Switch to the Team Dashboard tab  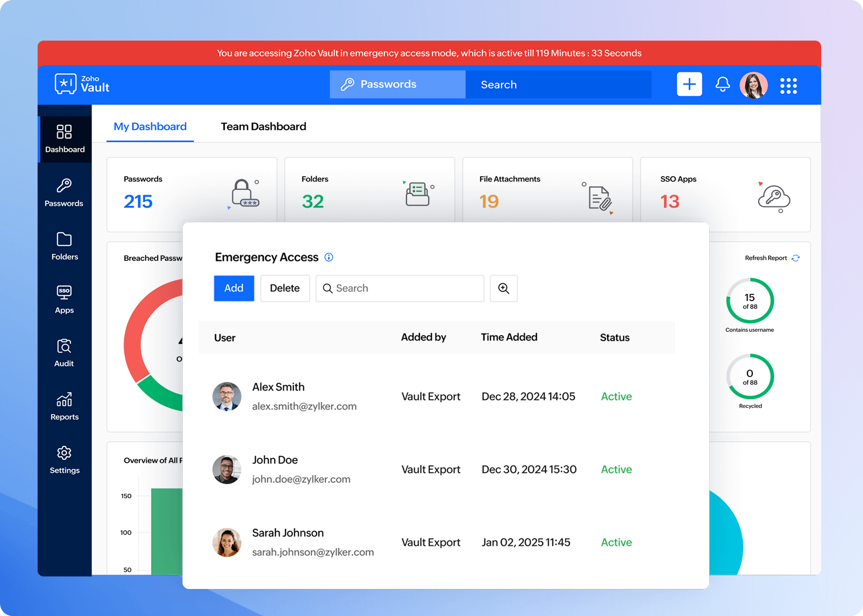263,126
